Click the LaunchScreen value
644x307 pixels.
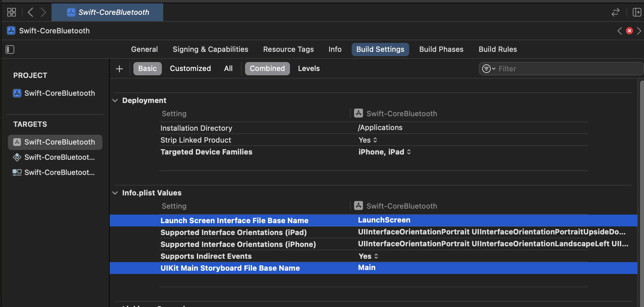(x=384, y=220)
